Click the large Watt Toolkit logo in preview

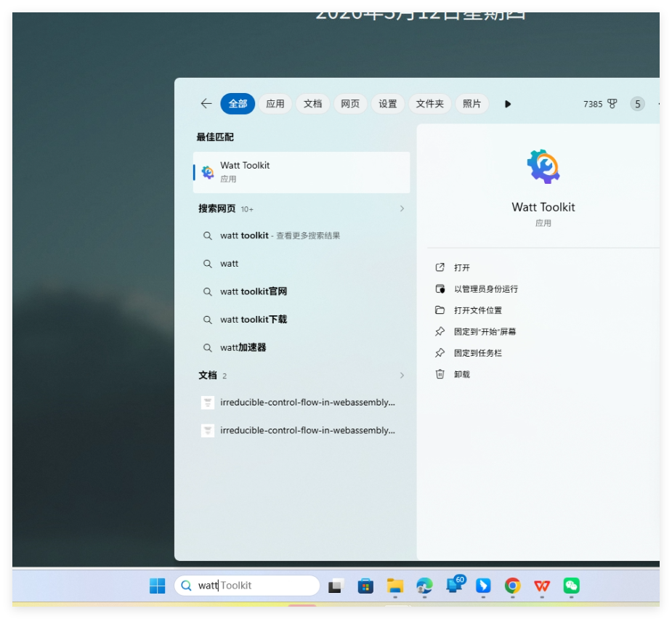point(543,166)
